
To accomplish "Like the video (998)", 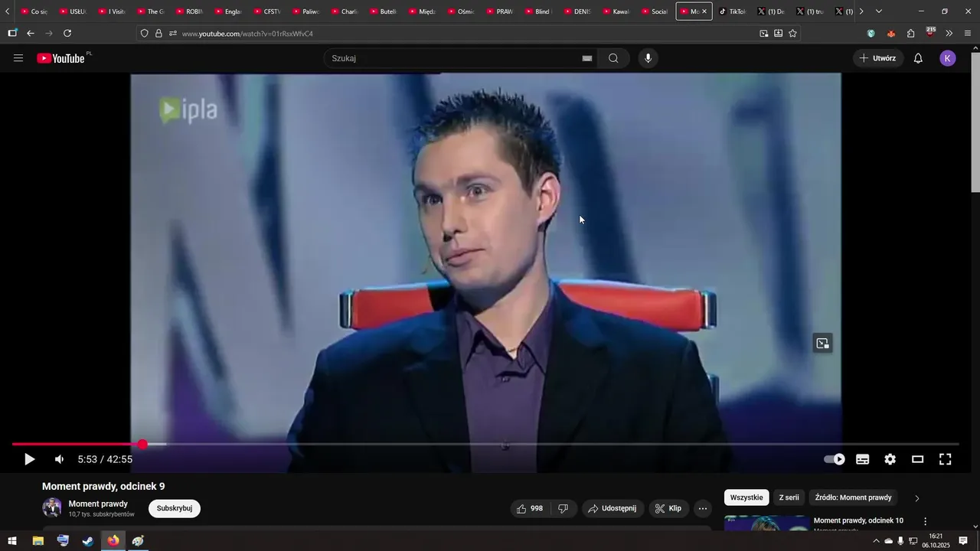I will (x=530, y=508).
